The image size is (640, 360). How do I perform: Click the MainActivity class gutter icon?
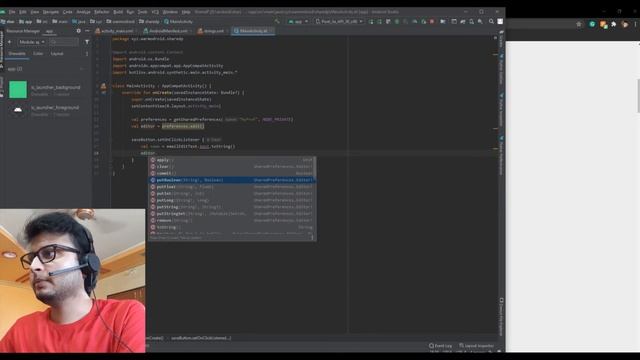pos(103,86)
